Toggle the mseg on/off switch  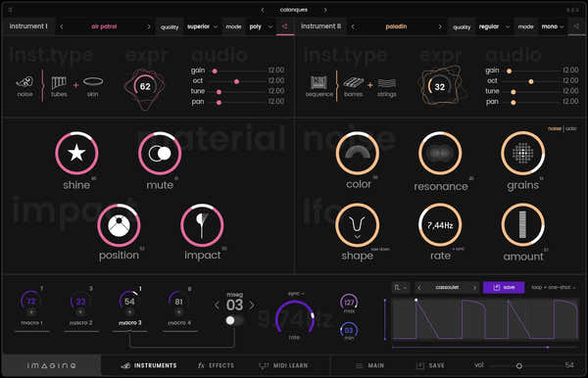click(x=234, y=320)
